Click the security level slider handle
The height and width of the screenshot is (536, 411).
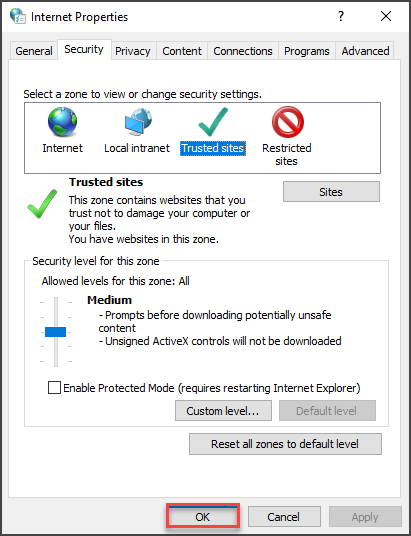(55, 332)
